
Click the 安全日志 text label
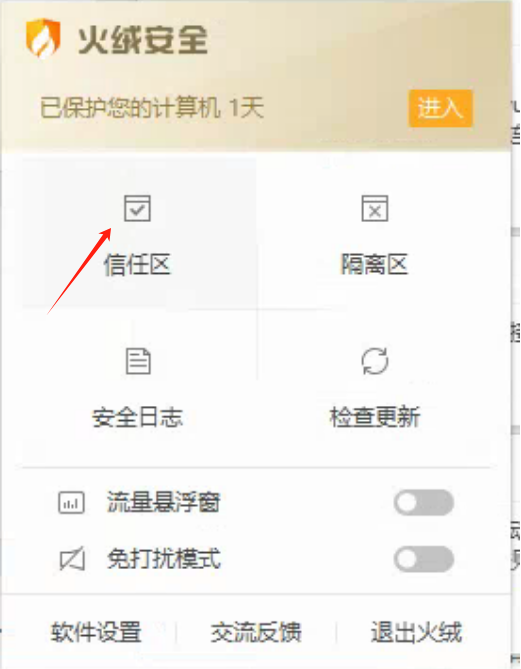pyautogui.click(x=137, y=417)
